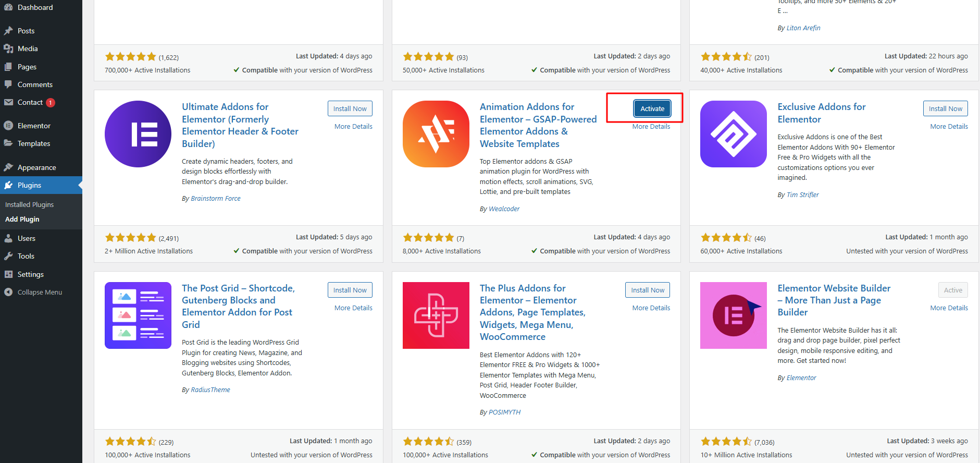Open author link POSIMYTH
980x463 pixels.
504,412
